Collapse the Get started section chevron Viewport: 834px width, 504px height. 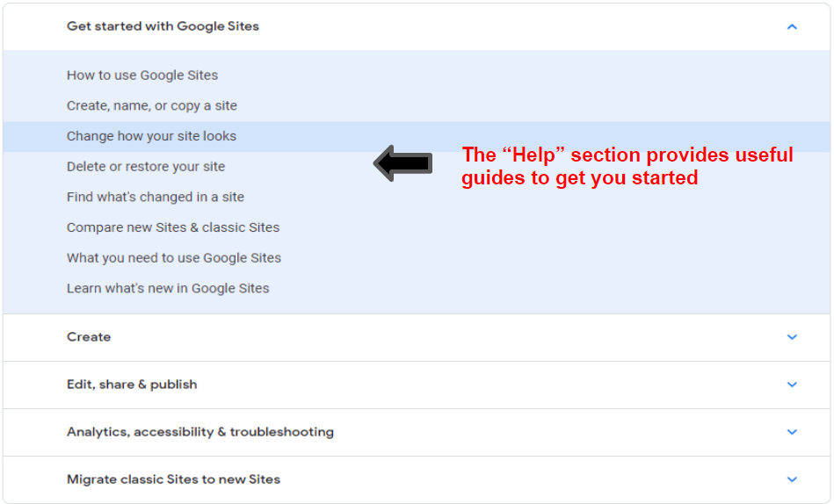(792, 26)
